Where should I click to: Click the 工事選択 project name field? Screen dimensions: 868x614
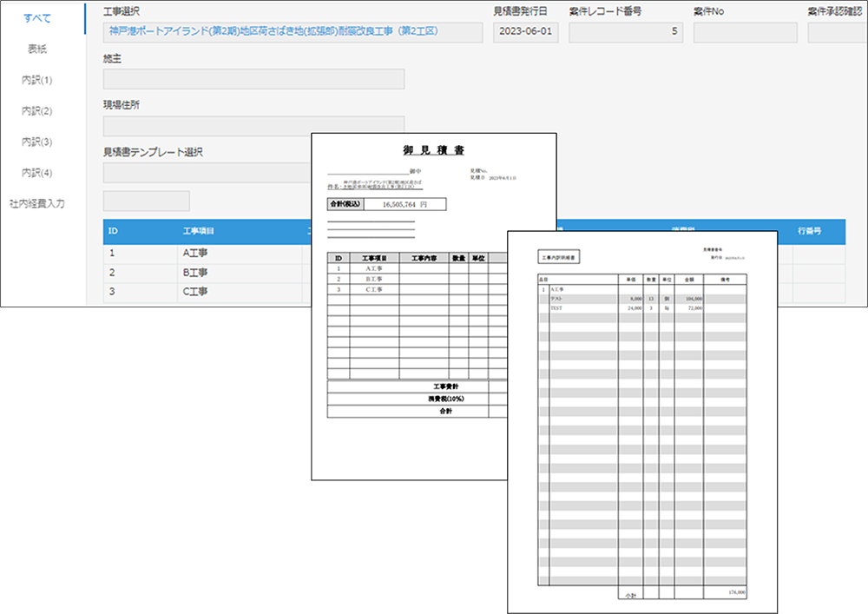(x=293, y=33)
